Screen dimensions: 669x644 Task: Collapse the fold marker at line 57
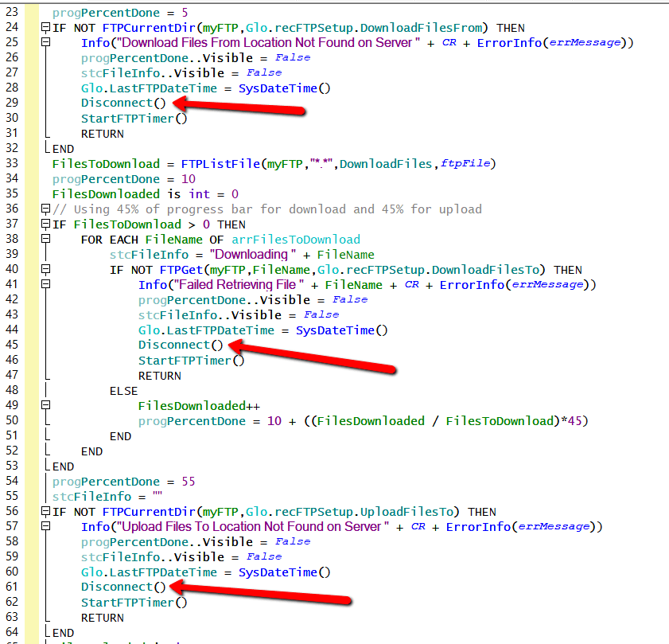45,527
